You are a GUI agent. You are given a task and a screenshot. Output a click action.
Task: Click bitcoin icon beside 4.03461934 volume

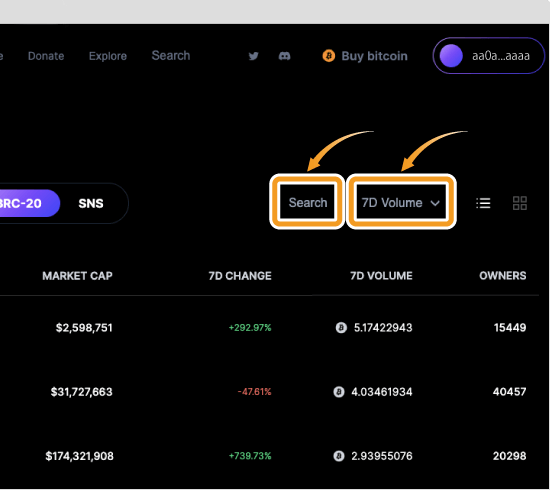point(338,392)
